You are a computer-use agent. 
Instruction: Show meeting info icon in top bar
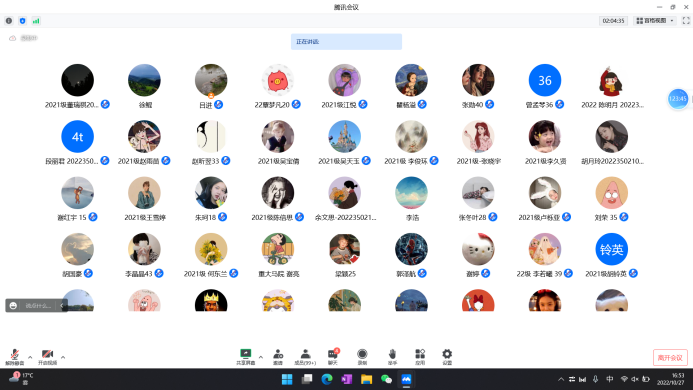[9, 21]
